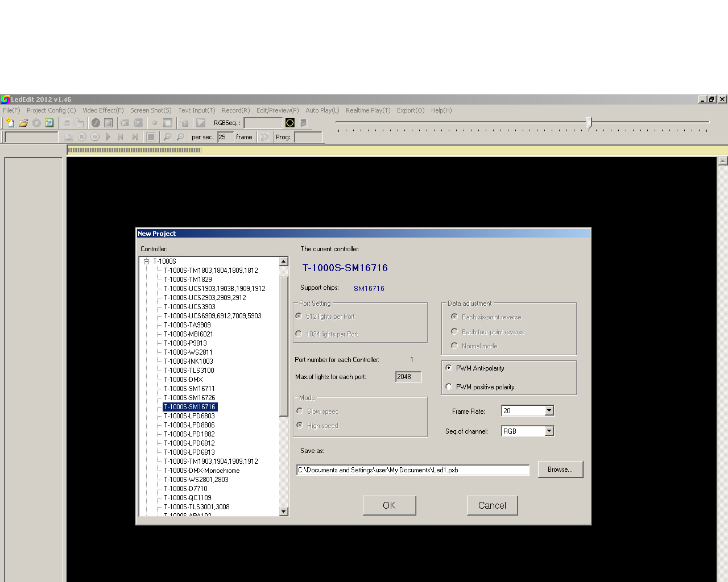
Task: Open the Text Input(T) menu
Action: (x=197, y=110)
